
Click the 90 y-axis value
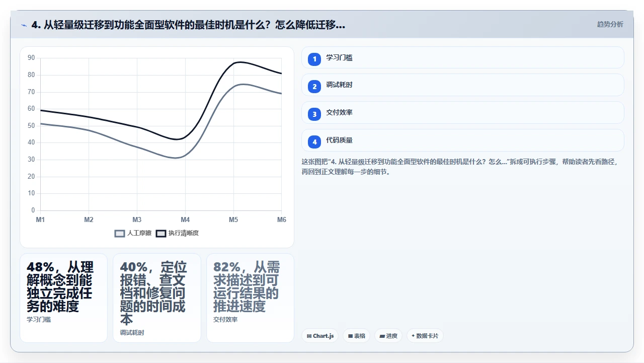(x=31, y=58)
